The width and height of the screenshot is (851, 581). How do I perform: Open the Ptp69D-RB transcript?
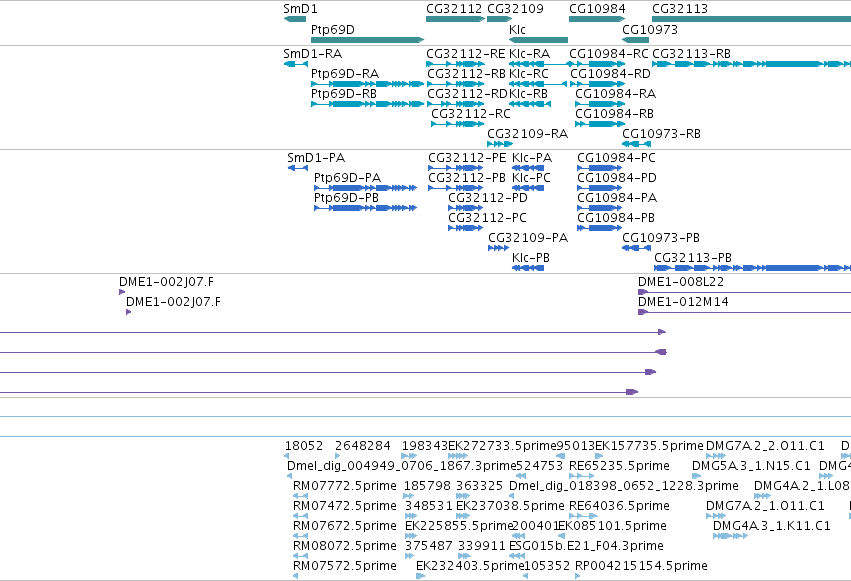[x=367, y=104]
